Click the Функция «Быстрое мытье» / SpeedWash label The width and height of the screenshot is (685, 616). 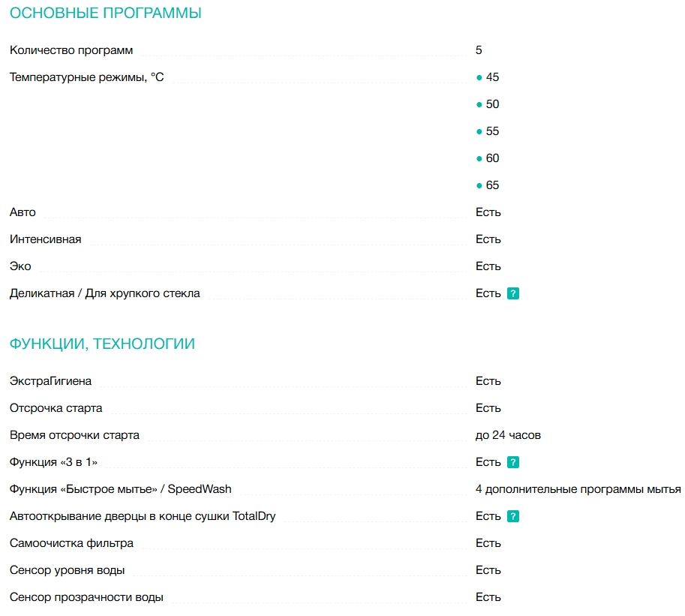coord(120,489)
